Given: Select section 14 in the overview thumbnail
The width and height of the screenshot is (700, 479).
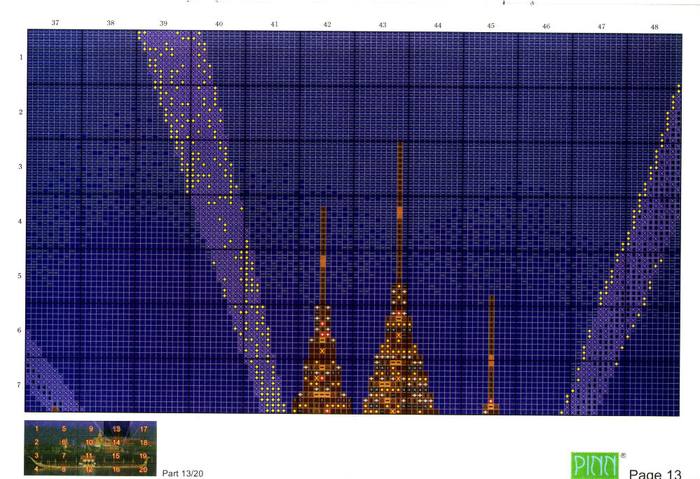Looking at the screenshot, I should (x=117, y=442).
